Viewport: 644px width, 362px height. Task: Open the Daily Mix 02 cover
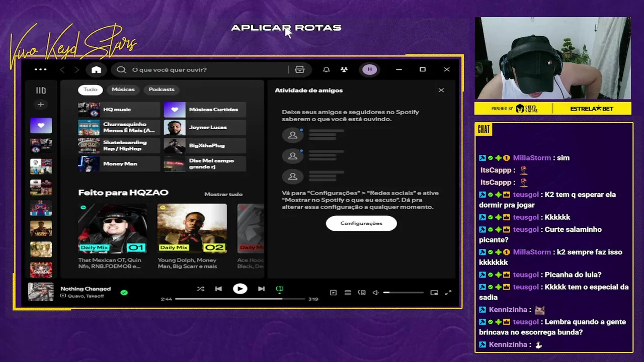(x=192, y=228)
